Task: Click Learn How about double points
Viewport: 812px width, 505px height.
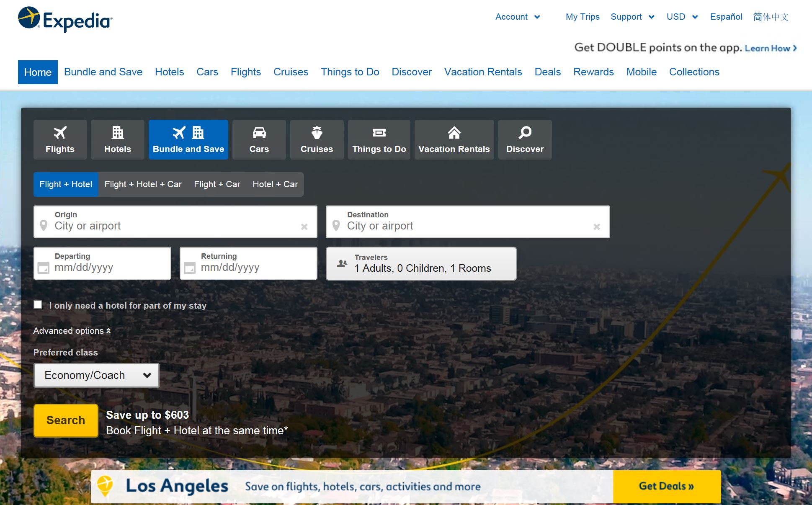Action: pyautogui.click(x=771, y=48)
